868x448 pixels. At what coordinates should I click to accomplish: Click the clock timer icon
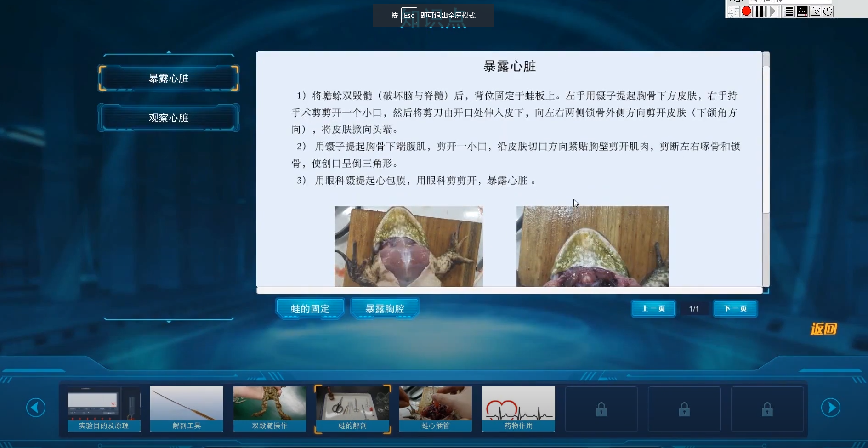click(x=828, y=11)
